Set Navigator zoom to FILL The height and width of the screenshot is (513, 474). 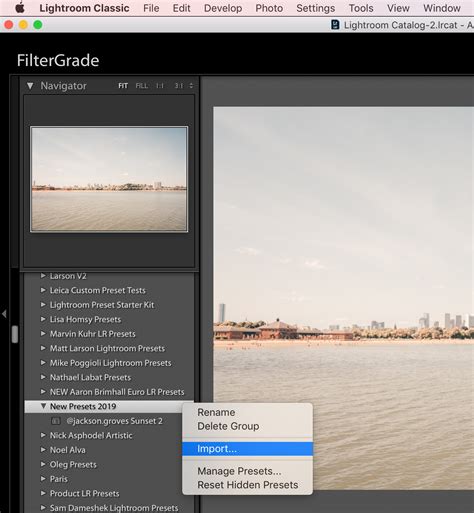coord(142,86)
